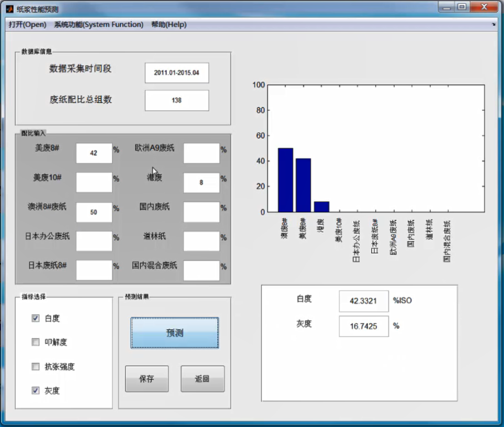
Task: Select the 港废 percentage input field
Action: tap(201, 183)
